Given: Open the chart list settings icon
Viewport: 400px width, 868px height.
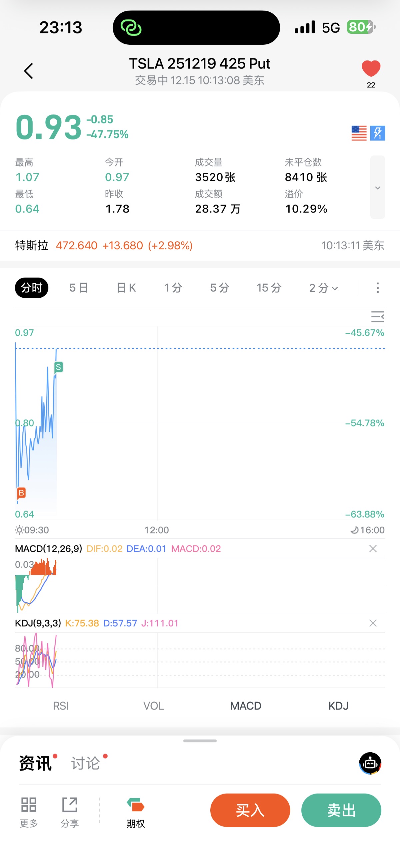Looking at the screenshot, I should (x=377, y=317).
